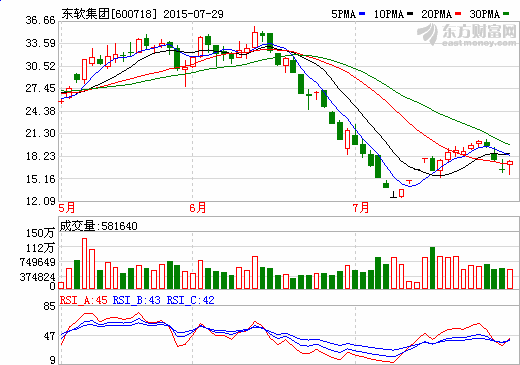
Task: Select the date text 2015-07-29
Action: tap(193, 14)
